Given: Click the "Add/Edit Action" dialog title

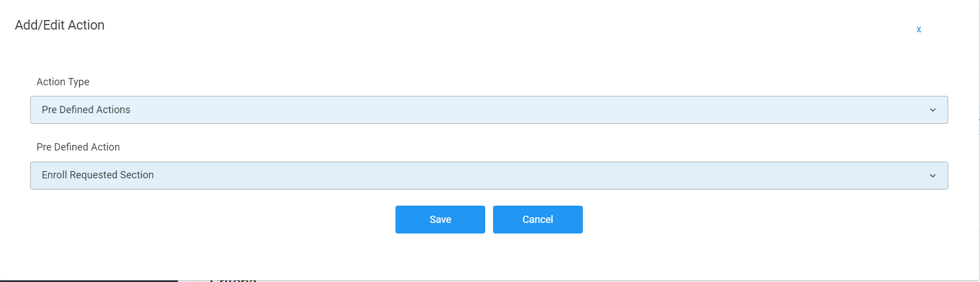Looking at the screenshot, I should click(x=60, y=25).
